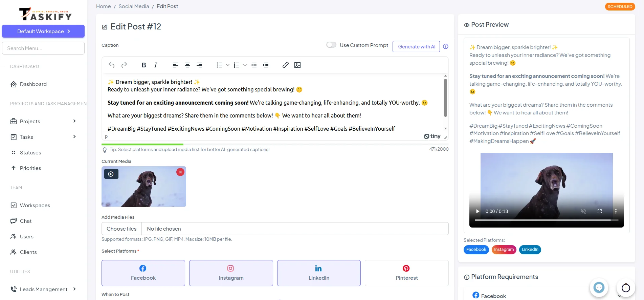Enter fullscreen in video preview
The image size is (644, 300).
click(599, 211)
